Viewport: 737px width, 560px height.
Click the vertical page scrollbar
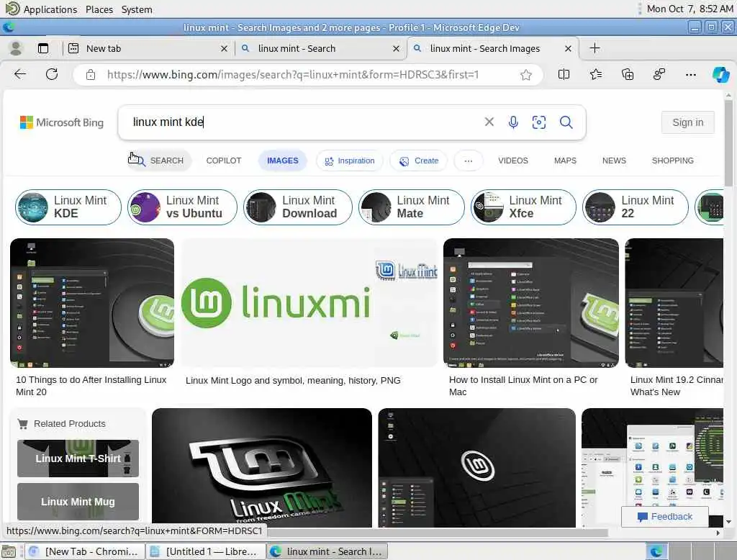(728, 143)
